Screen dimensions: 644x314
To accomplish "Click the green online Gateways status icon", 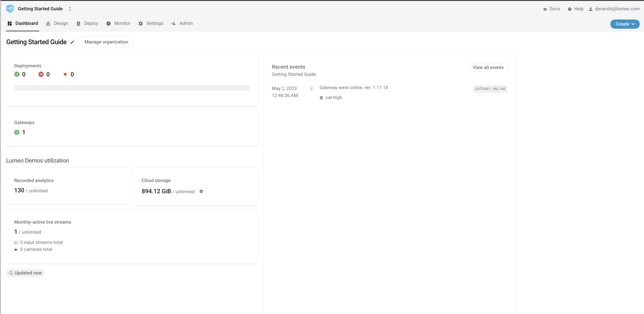I will [17, 132].
